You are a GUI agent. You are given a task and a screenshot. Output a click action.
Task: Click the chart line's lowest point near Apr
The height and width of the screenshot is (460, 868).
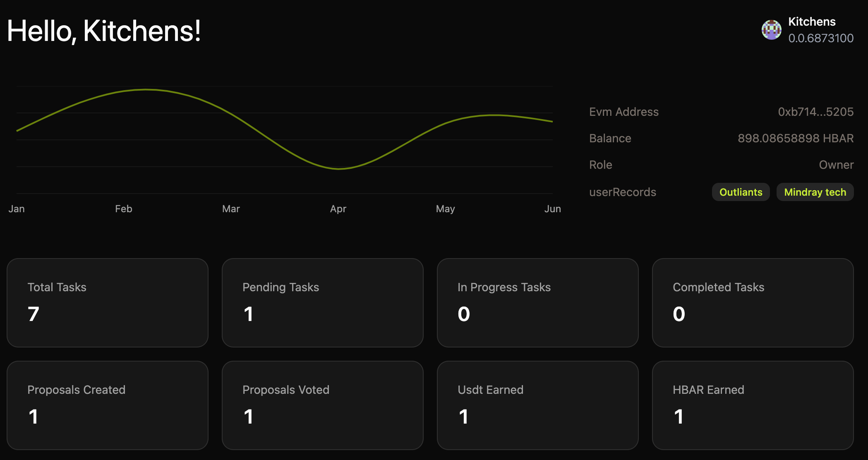click(338, 169)
